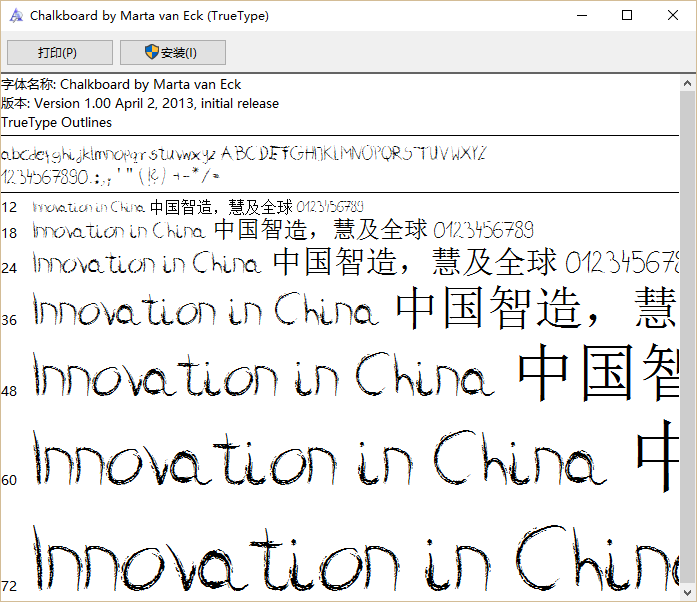
Task: Click the size 18 sample row label
Action: click(x=9, y=233)
